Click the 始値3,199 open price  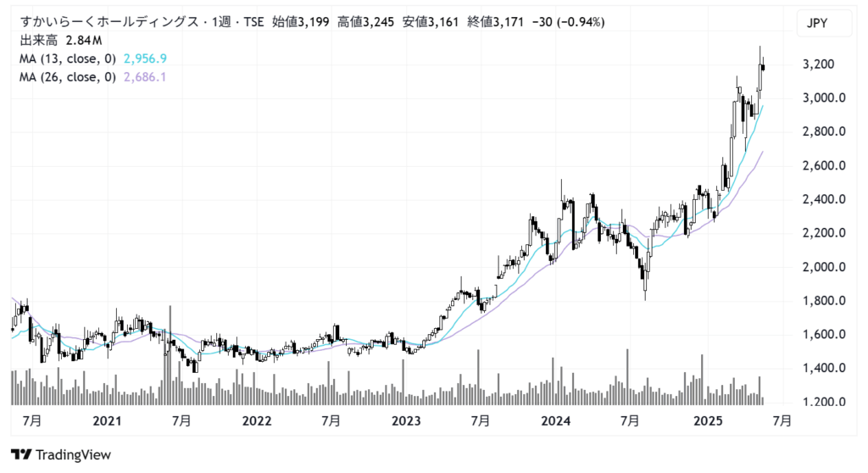[301, 22]
